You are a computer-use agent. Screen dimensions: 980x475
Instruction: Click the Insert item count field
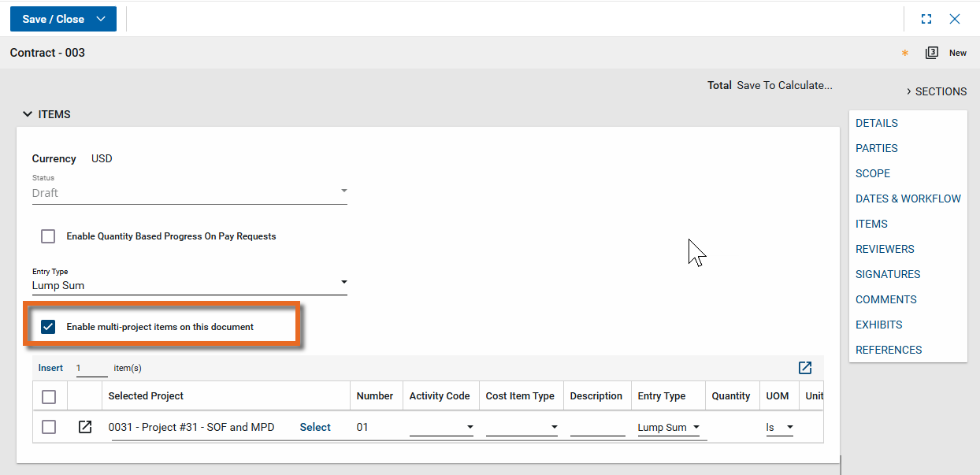coord(91,369)
